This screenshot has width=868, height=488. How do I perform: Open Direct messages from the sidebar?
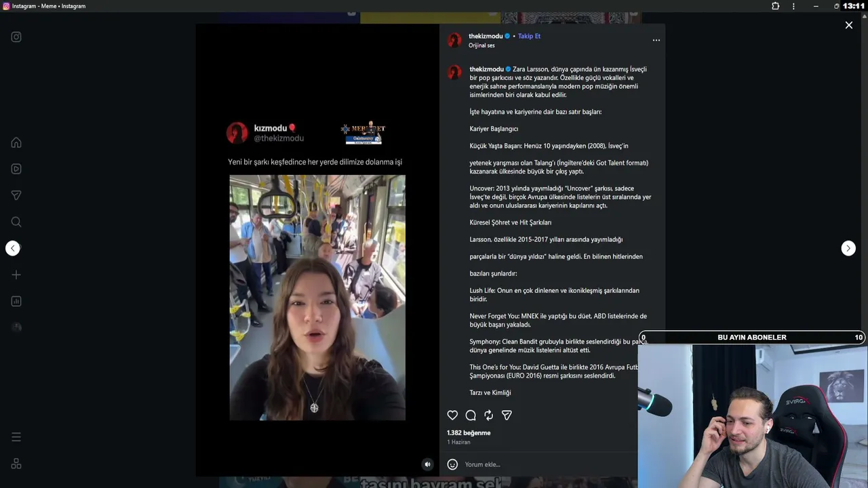(16, 195)
